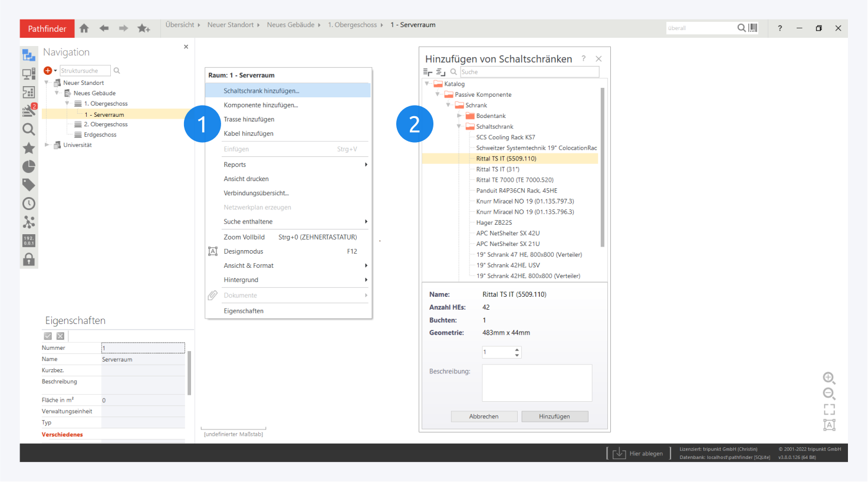Open the tags sidebar icon
The height and width of the screenshot is (482, 868).
28,185
